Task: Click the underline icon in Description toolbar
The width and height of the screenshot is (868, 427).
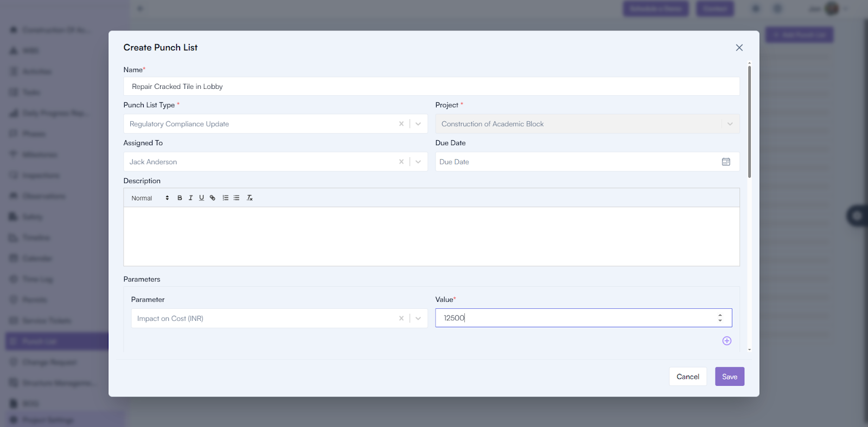Action: pos(201,198)
